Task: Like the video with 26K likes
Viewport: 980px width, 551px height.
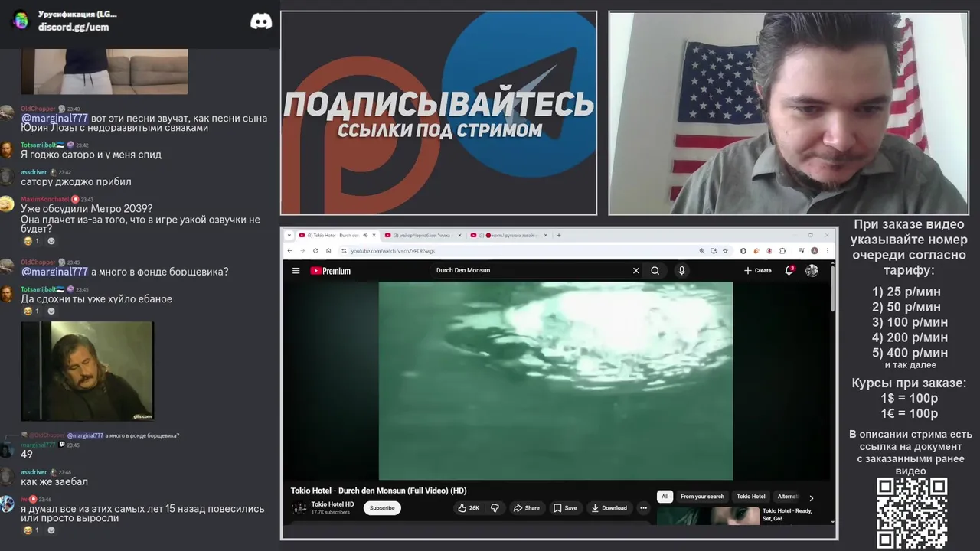Action: (x=469, y=507)
